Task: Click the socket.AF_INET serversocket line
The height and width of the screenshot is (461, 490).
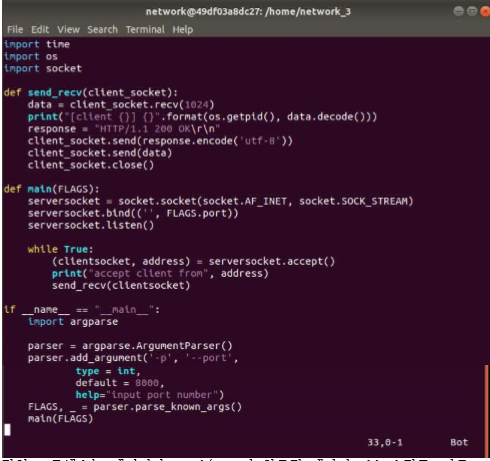Action: click(220, 201)
